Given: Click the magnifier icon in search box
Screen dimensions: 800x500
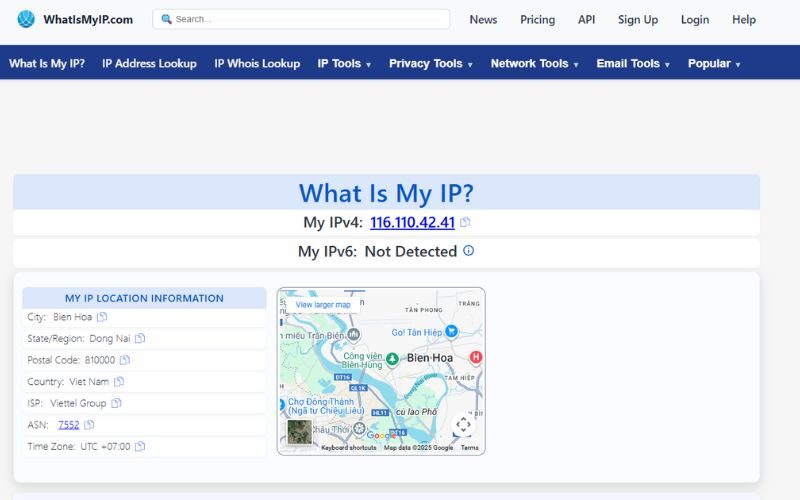Looking at the screenshot, I should [x=166, y=19].
